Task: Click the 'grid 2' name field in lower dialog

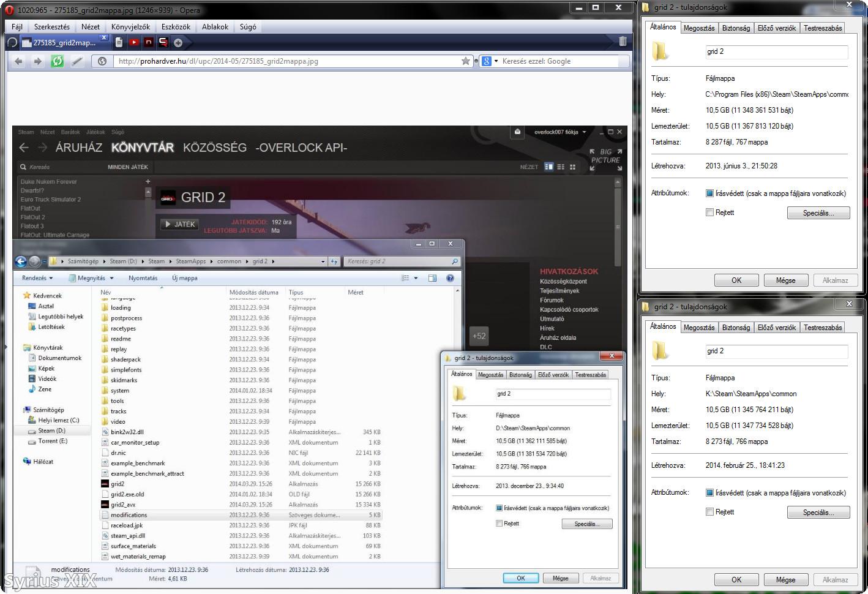Action: point(777,352)
